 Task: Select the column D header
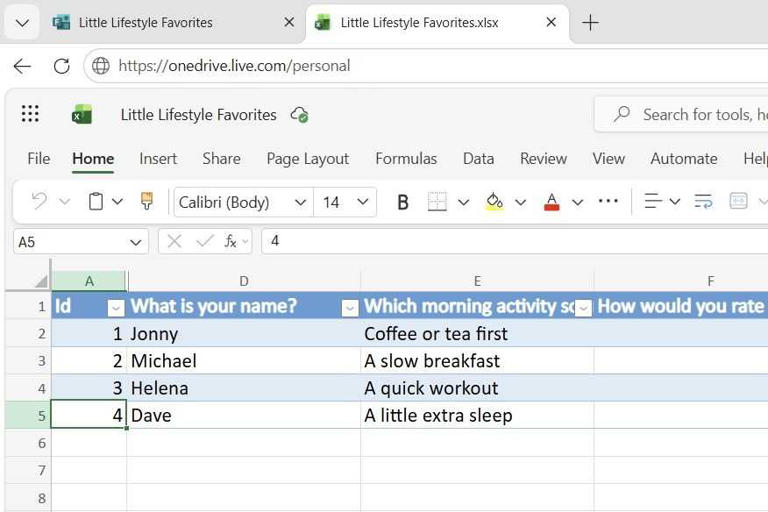click(x=243, y=281)
